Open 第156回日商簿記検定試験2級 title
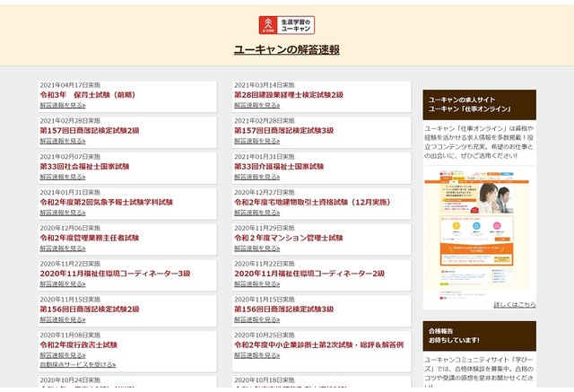Image resolution: width=574 pixels, height=392 pixels. tap(90, 309)
